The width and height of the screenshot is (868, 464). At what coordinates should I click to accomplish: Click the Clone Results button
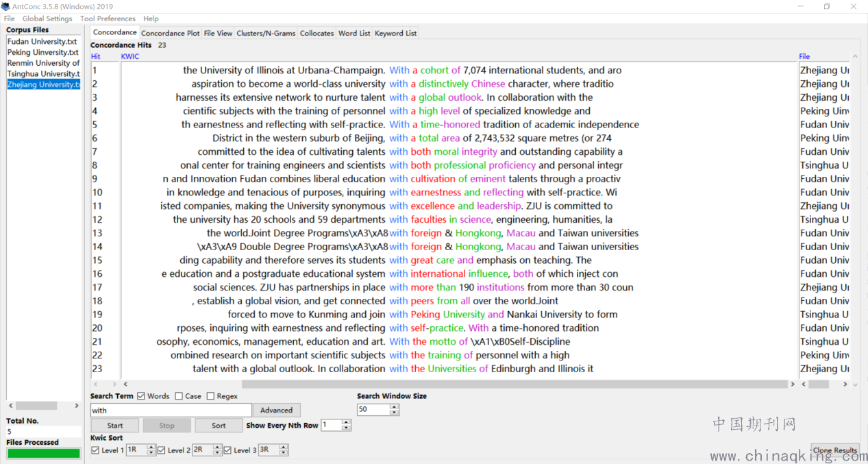pos(835,450)
